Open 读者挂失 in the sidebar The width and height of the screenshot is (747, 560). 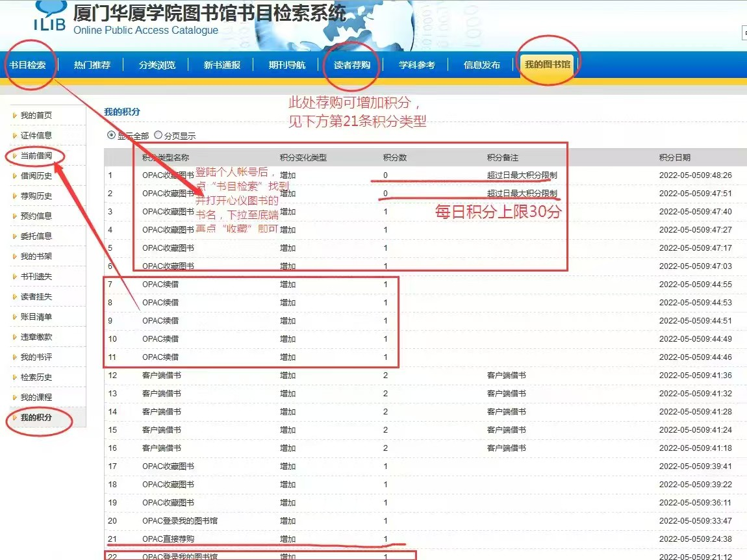[36, 296]
